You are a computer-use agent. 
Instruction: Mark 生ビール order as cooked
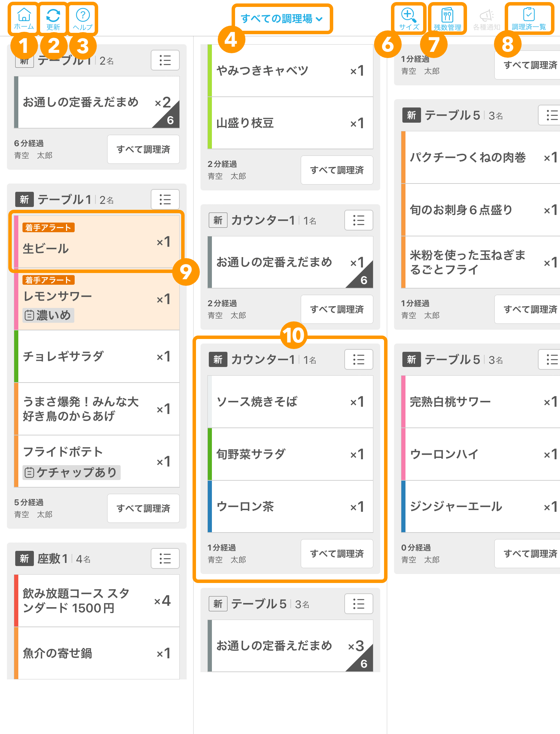[x=97, y=242]
